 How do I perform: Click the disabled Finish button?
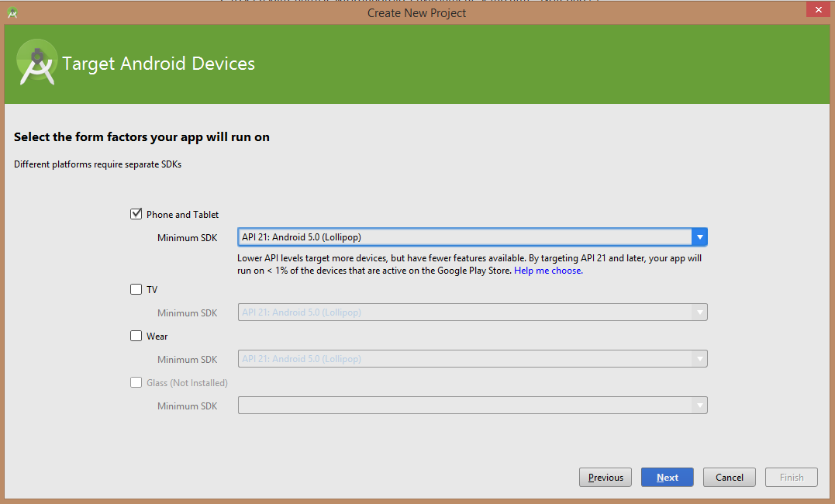pos(791,477)
